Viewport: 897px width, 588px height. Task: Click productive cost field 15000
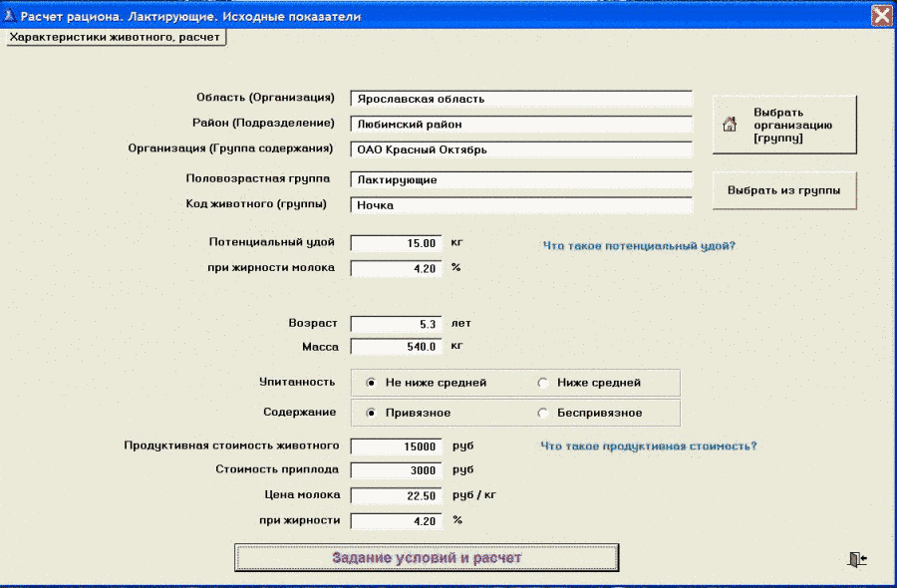(396, 446)
